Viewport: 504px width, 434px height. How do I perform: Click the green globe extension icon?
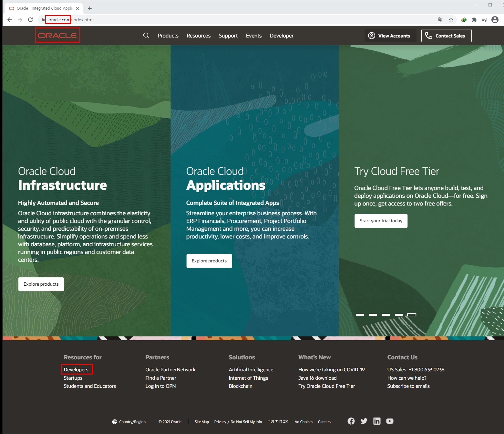click(x=464, y=20)
